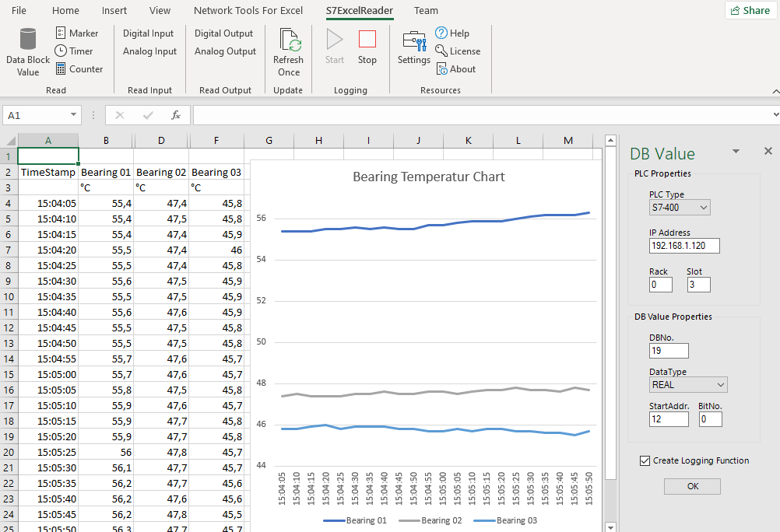The image size is (780, 532).
Task: Click the Rack input field
Action: (x=661, y=285)
